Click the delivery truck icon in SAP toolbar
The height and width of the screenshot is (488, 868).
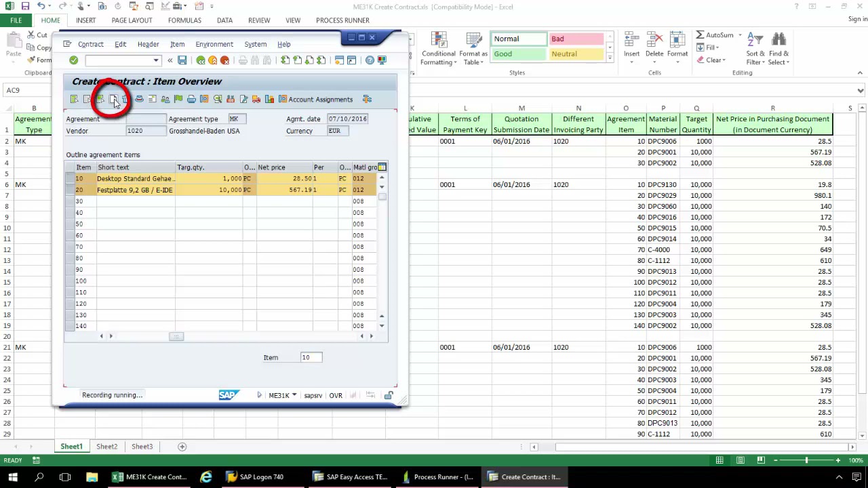pyautogui.click(x=256, y=100)
